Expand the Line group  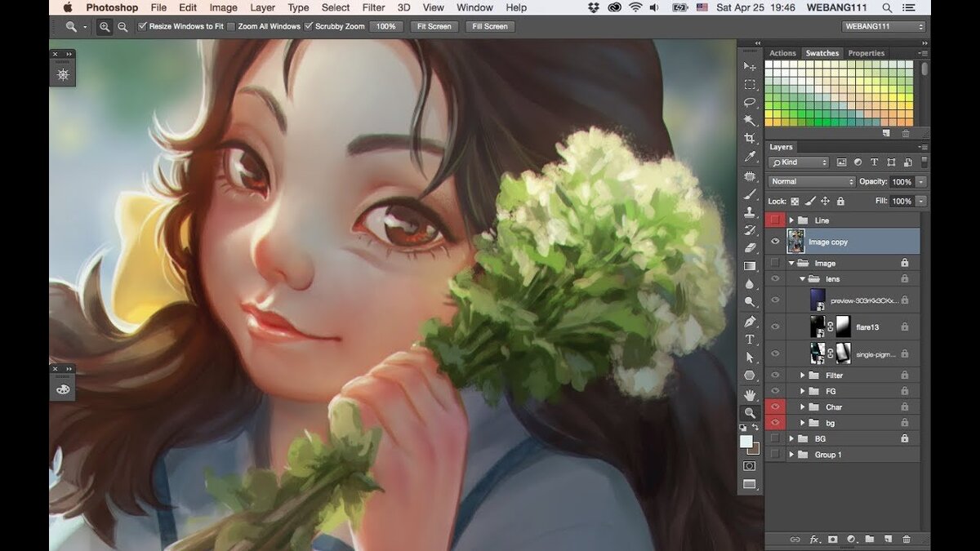pyautogui.click(x=791, y=220)
